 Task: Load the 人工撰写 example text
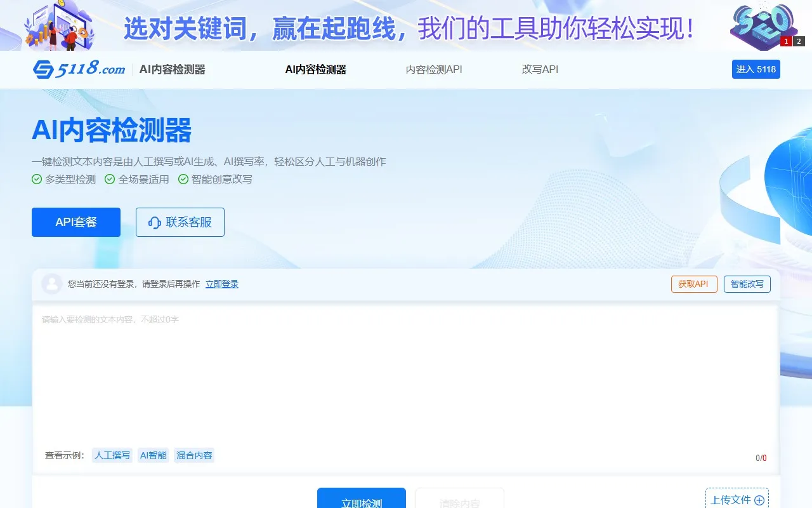[x=112, y=455]
